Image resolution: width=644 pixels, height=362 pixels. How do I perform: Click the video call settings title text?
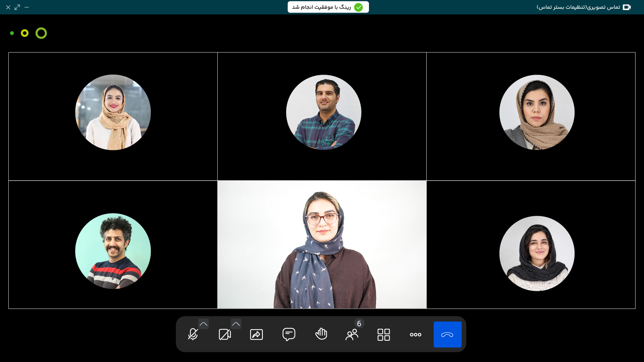click(x=578, y=7)
